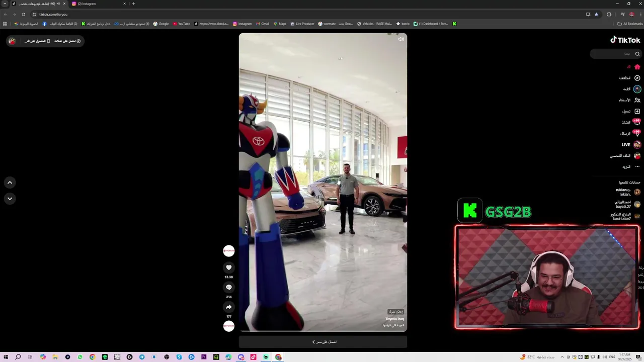644x362 pixels.
Task: Click the Toyota Iraq account name
Action: [x=395, y=319]
